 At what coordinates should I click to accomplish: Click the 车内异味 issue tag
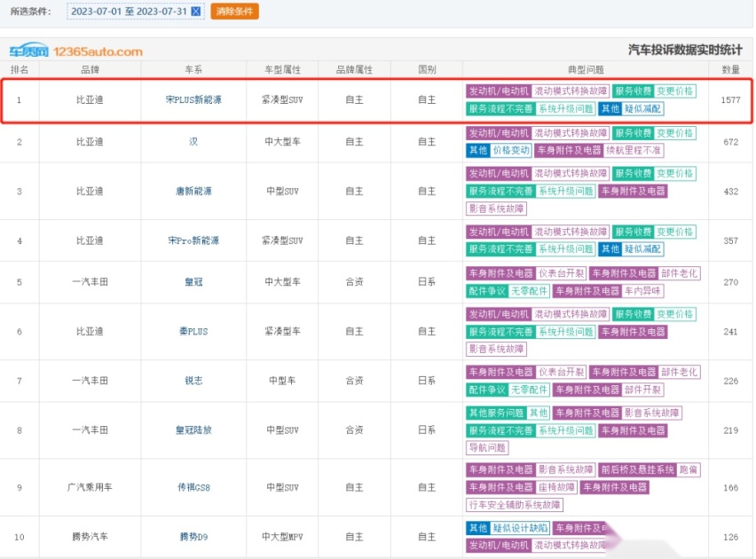pyautogui.click(x=642, y=291)
